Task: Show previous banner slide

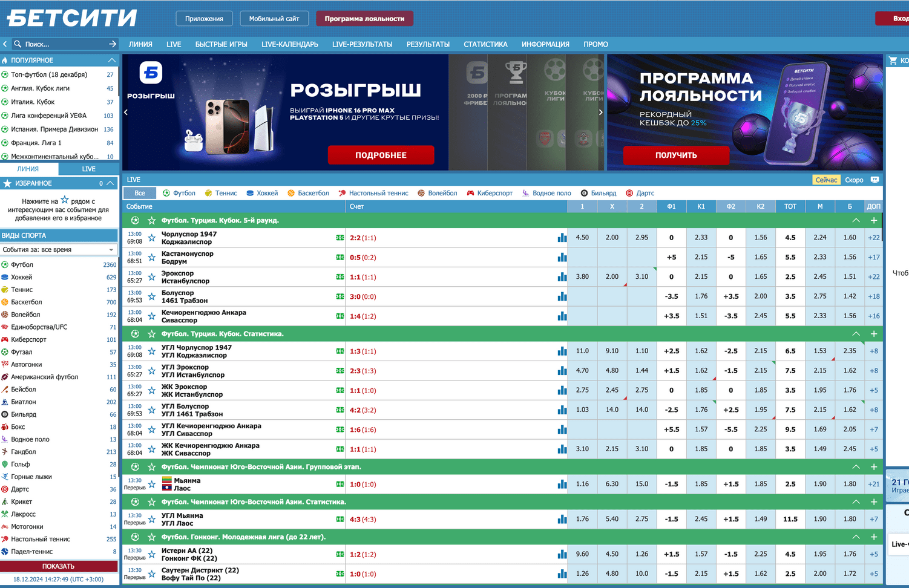Action: [126, 112]
